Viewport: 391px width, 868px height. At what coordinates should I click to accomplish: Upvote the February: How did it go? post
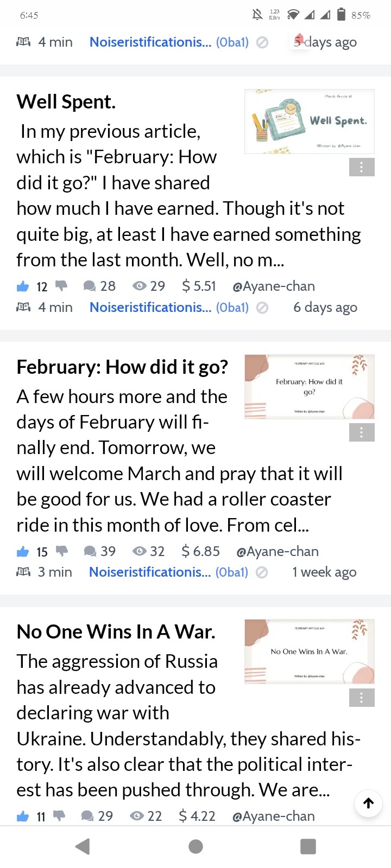coord(23,552)
